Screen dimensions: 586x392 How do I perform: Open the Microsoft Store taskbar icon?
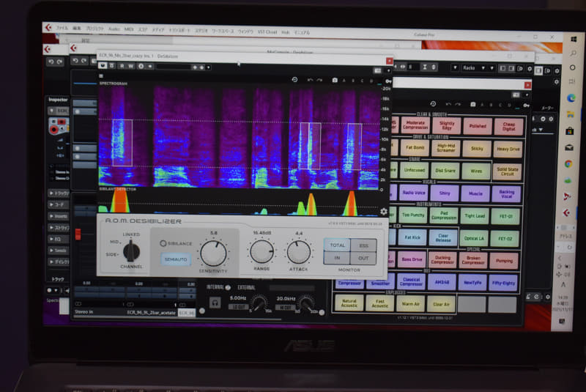pos(570,131)
